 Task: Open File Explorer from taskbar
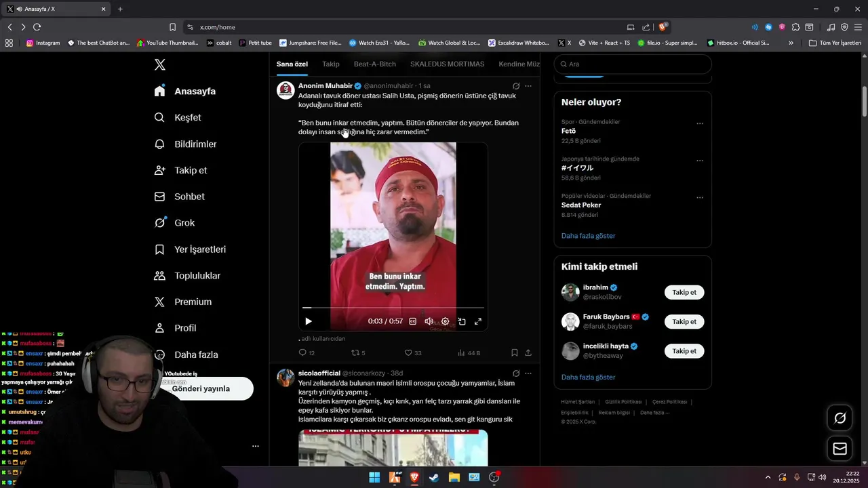point(454,477)
